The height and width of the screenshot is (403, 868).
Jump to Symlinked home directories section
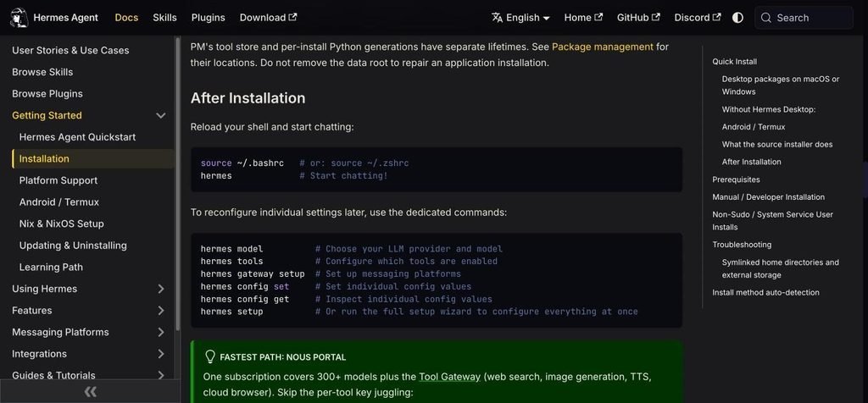click(781, 268)
